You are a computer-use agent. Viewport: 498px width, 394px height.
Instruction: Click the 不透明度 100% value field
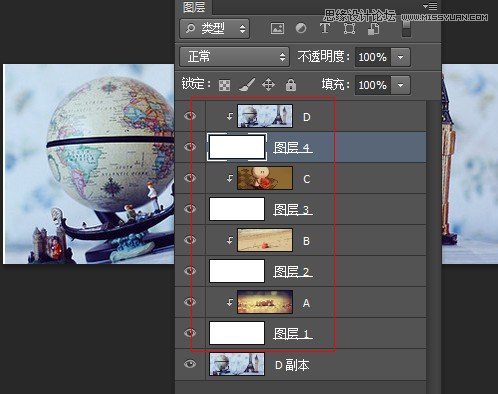pos(373,57)
